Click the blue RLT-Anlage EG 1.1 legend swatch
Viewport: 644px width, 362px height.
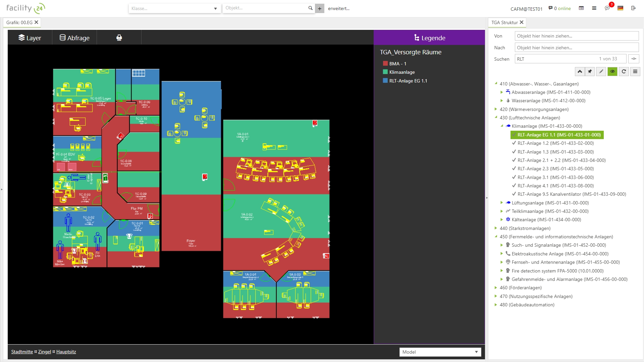point(385,81)
